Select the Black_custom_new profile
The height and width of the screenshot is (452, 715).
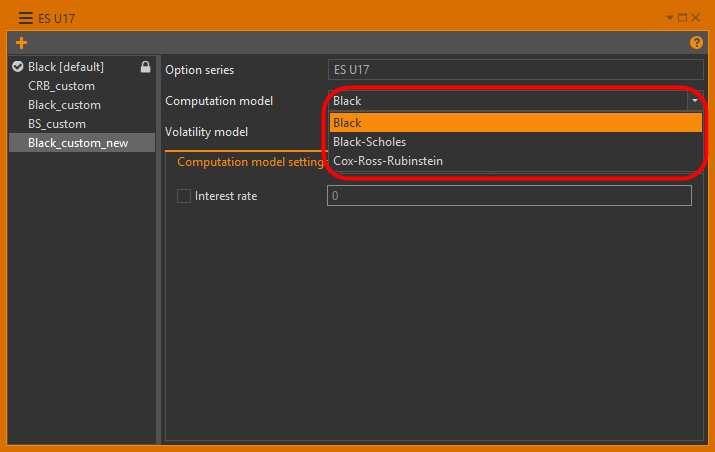pos(78,143)
